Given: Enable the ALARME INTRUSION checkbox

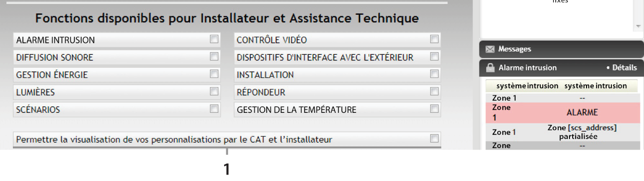Looking at the screenshot, I should click(214, 40).
